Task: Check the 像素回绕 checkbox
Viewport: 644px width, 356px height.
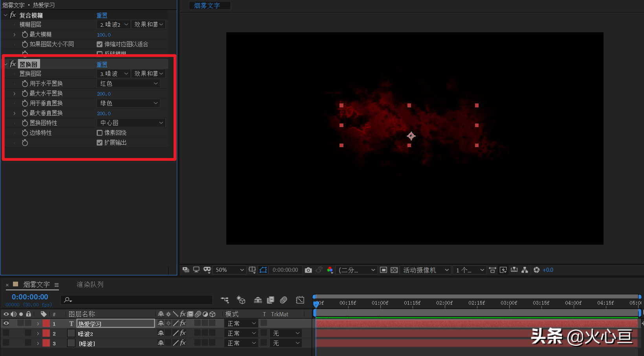Action: click(100, 133)
